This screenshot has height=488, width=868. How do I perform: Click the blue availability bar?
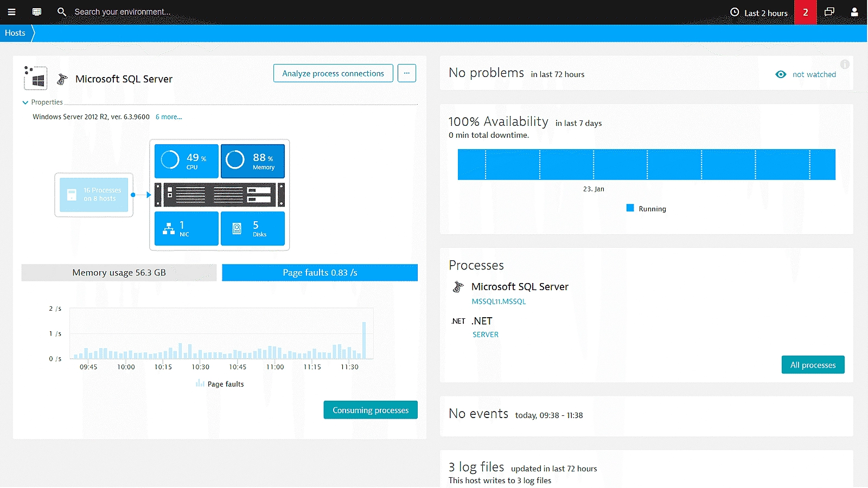[647, 164]
